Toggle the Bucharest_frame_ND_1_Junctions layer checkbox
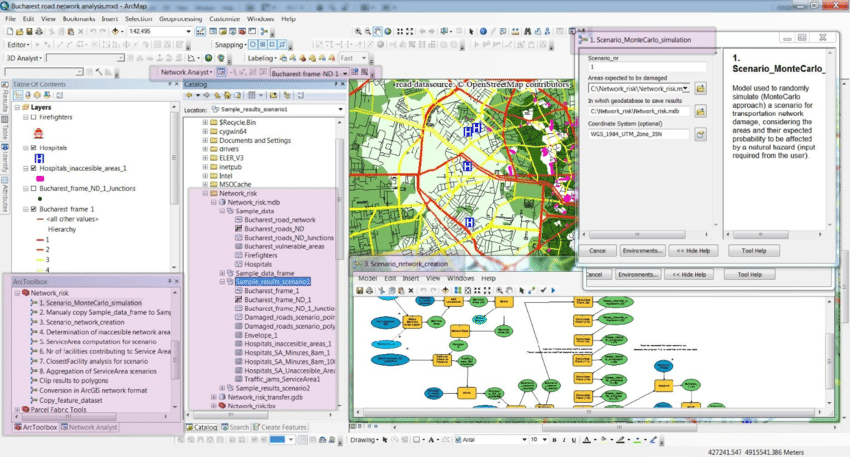Screen dimensions: 850x457 34,189
